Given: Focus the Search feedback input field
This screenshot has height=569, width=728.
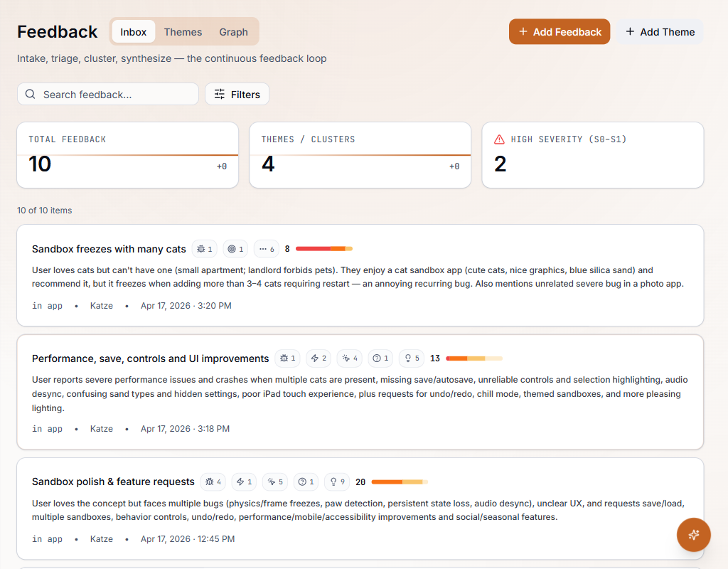Looking at the screenshot, I should pos(108,95).
